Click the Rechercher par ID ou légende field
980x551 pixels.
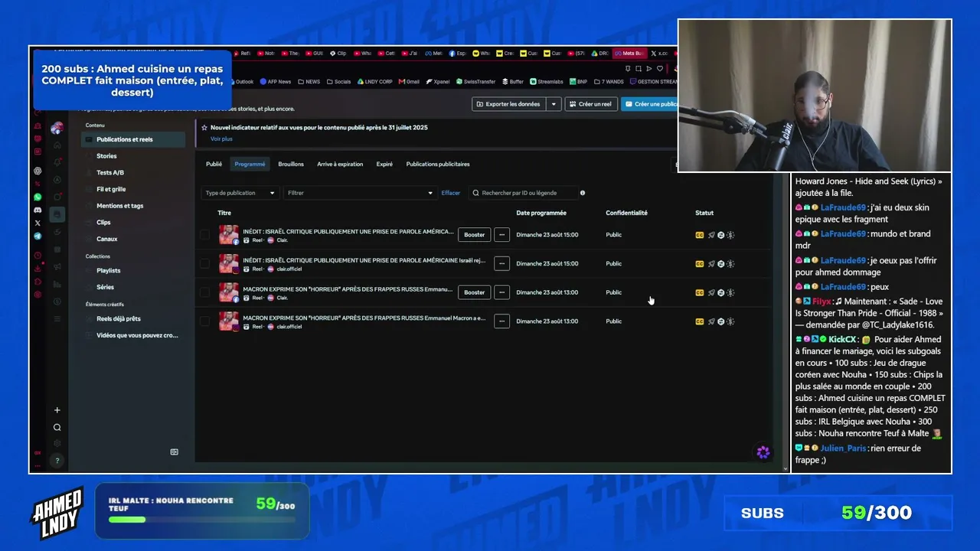tap(522, 193)
